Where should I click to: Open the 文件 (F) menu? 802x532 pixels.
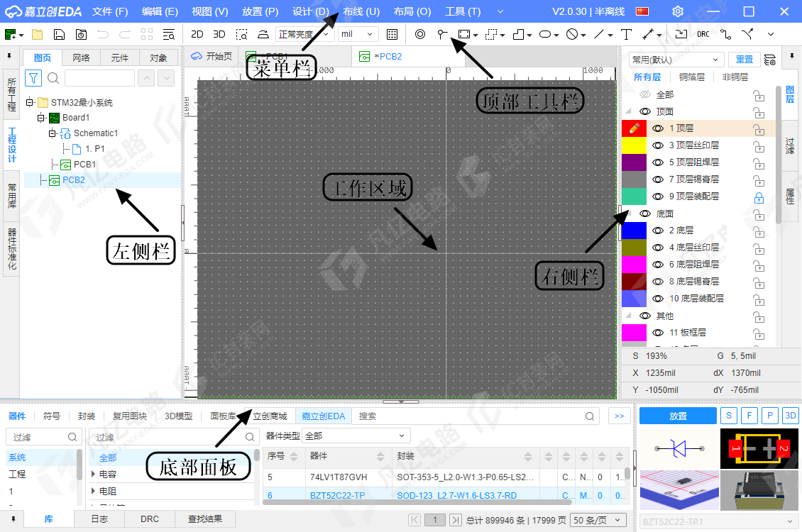coord(110,11)
